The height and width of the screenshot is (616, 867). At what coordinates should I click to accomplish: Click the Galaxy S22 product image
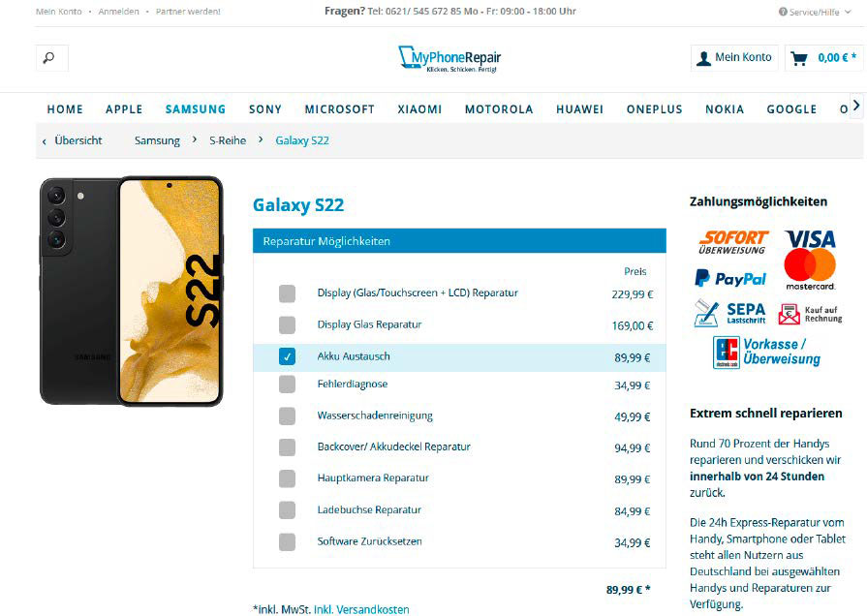point(132,292)
